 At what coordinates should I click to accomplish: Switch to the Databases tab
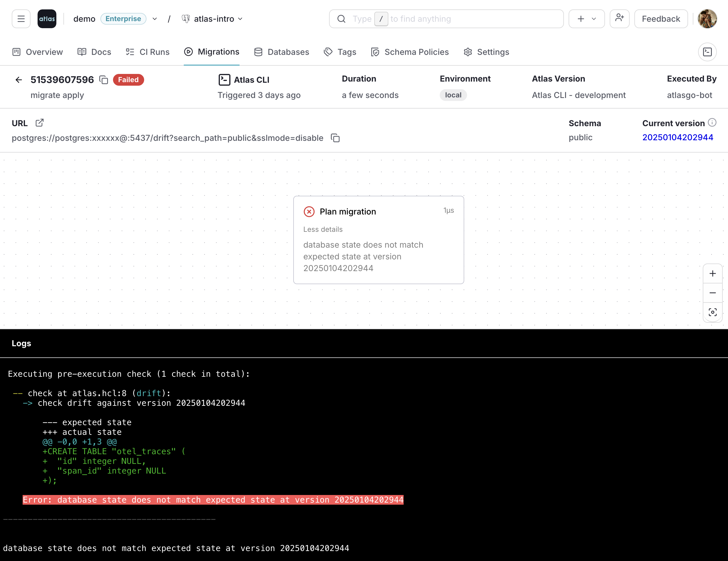281,52
